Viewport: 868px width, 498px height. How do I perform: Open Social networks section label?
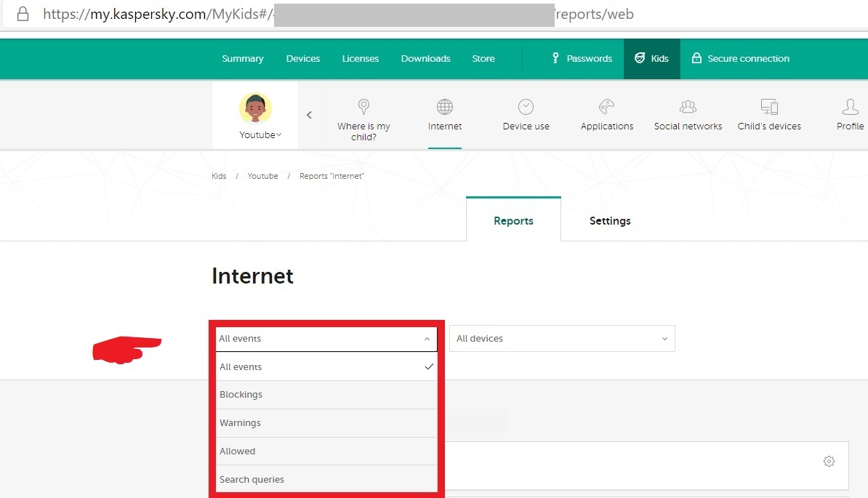(688, 126)
